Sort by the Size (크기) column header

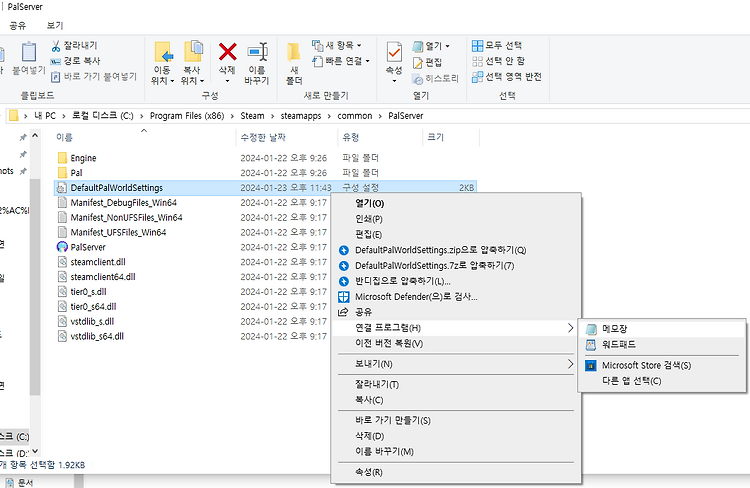coord(435,137)
